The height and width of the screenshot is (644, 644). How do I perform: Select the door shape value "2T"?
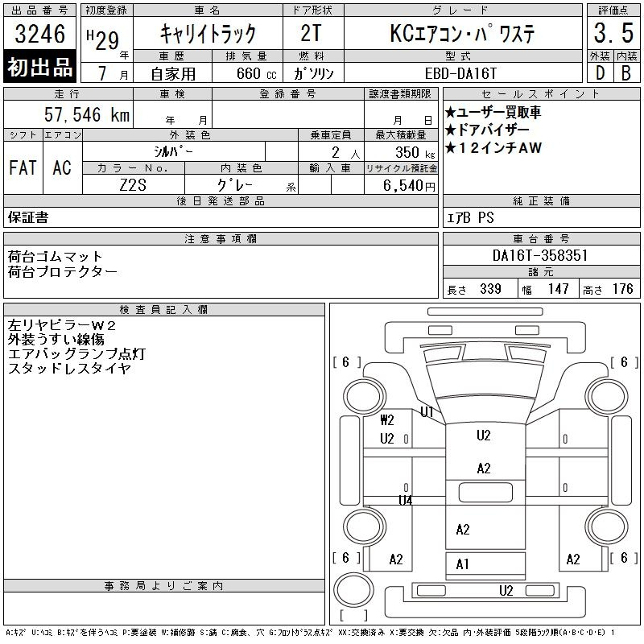tap(311, 33)
